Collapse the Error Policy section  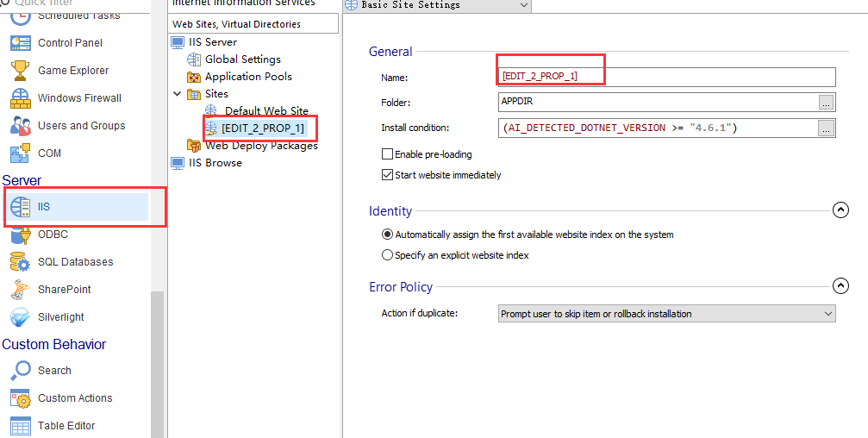click(x=840, y=285)
